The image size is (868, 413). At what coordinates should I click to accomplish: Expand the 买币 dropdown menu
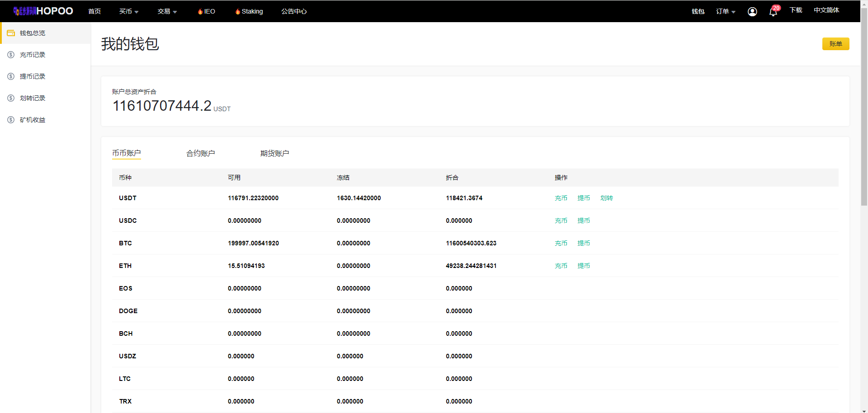point(129,11)
